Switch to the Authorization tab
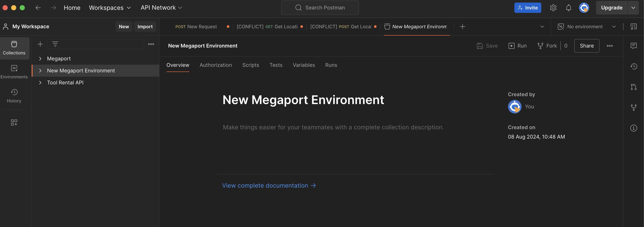Image resolution: width=644 pixels, height=227 pixels. pyautogui.click(x=216, y=65)
